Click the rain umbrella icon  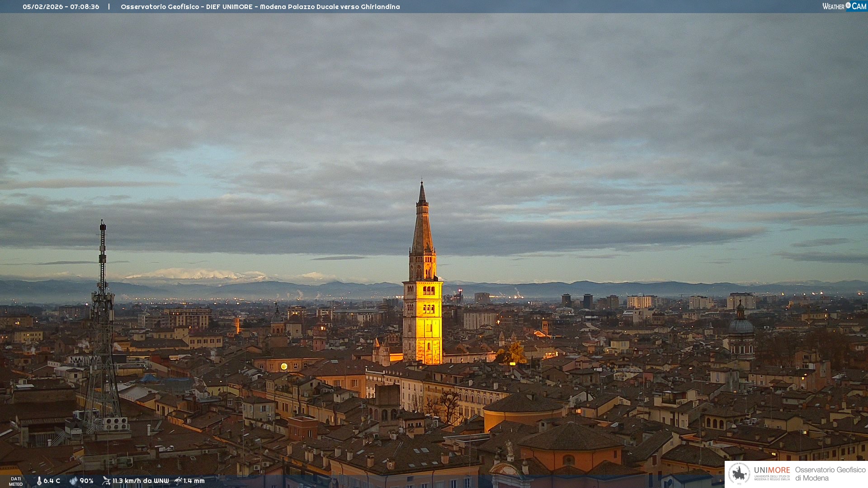(178, 481)
